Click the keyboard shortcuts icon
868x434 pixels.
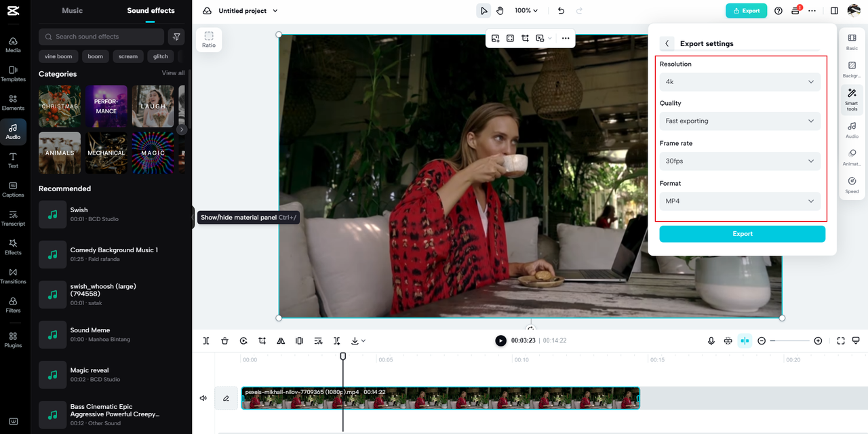tap(13, 421)
